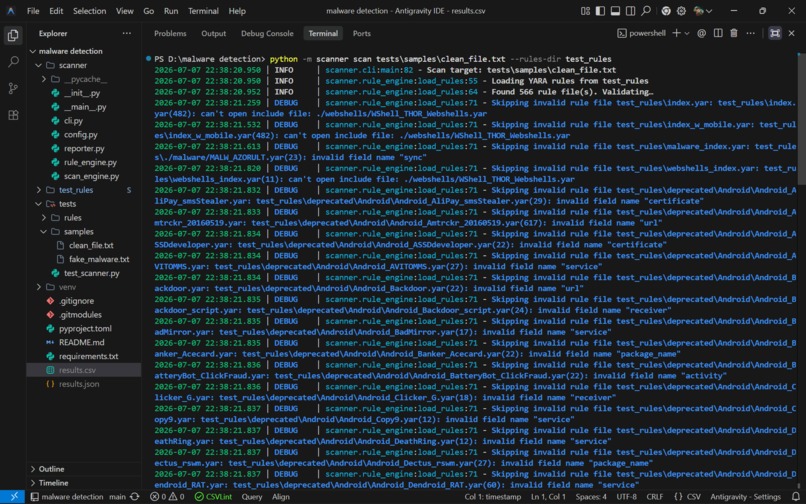Screen dimensions: 806x504
Task: Close the terminal panel
Action: click(791, 33)
